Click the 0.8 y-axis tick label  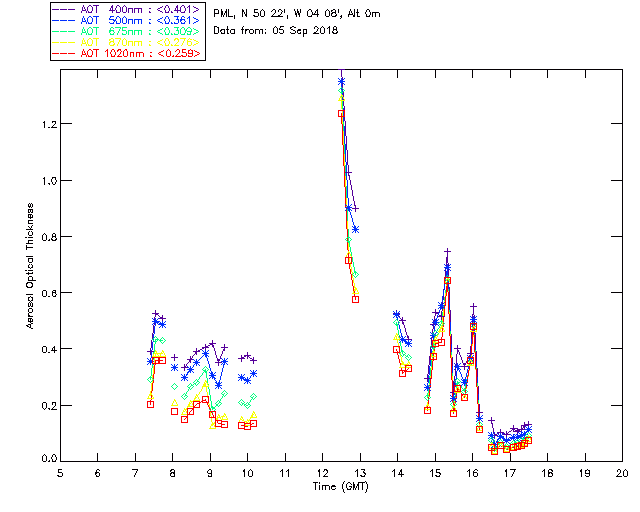coord(49,237)
